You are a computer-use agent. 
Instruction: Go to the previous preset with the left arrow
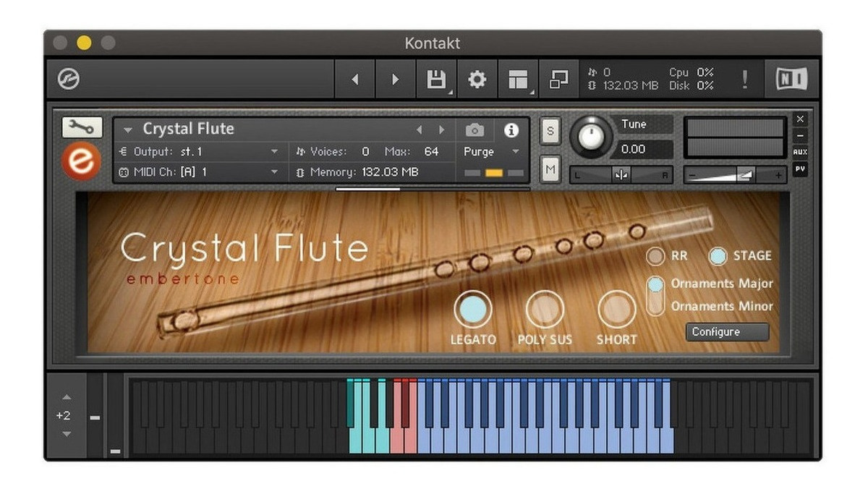(x=355, y=80)
